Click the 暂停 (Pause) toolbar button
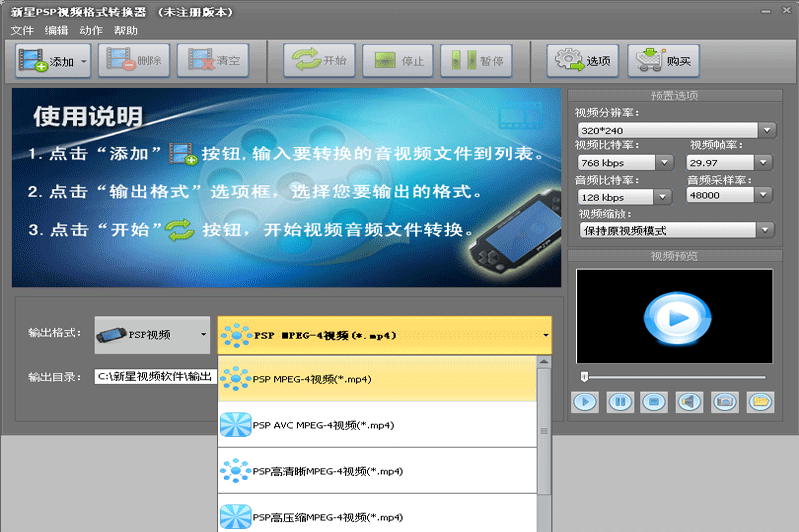Screen dimensions: 799x532 click(x=477, y=61)
